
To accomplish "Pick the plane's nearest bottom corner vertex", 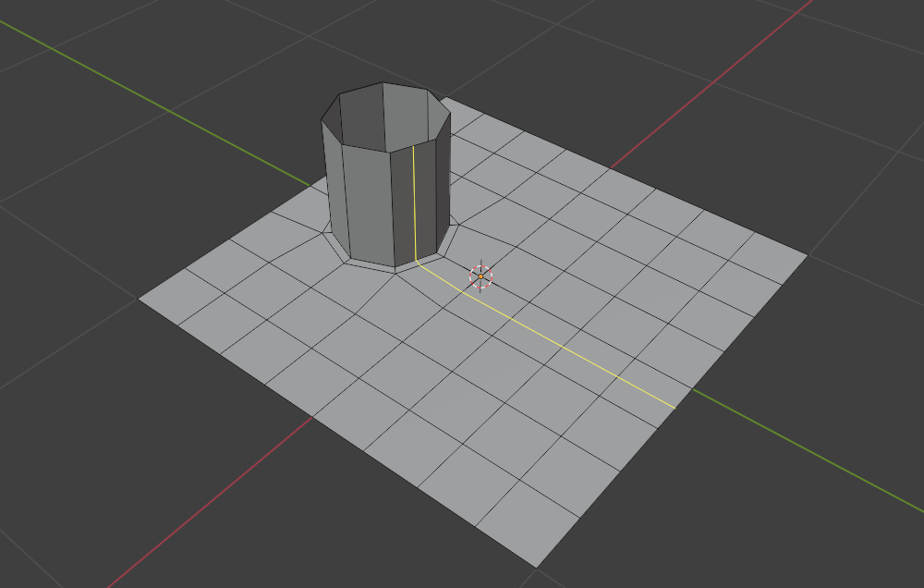I will pos(536,568).
